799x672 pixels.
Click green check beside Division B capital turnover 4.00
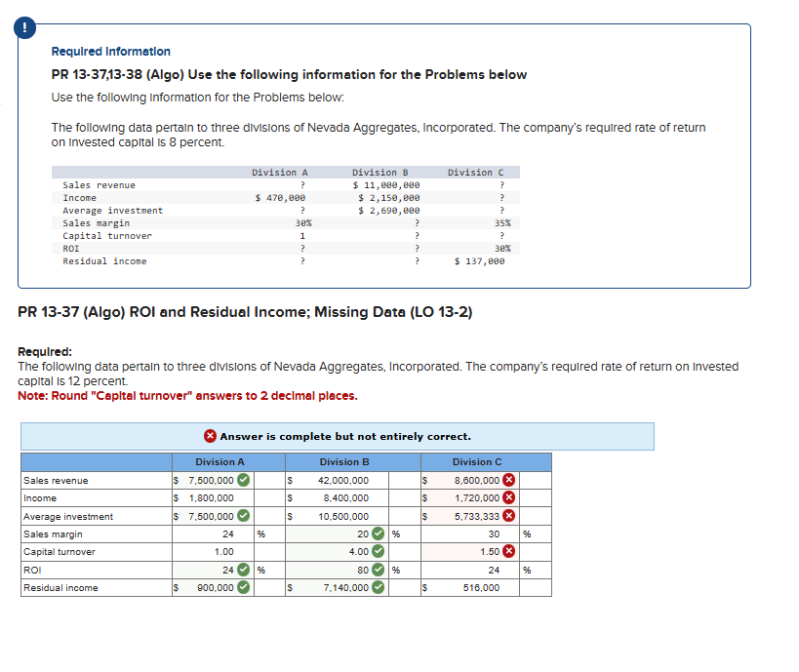(x=379, y=551)
